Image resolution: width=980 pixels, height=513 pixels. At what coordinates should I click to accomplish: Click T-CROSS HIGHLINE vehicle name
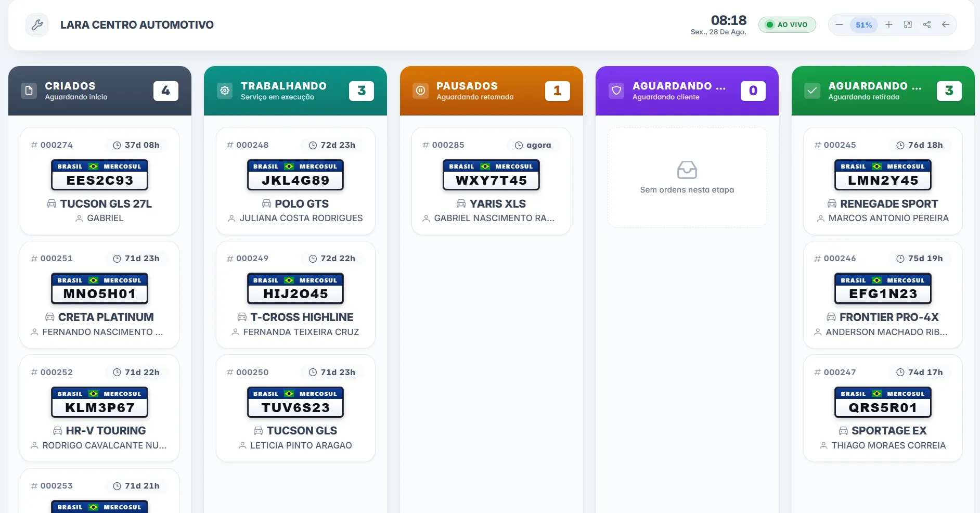pyautogui.click(x=302, y=317)
